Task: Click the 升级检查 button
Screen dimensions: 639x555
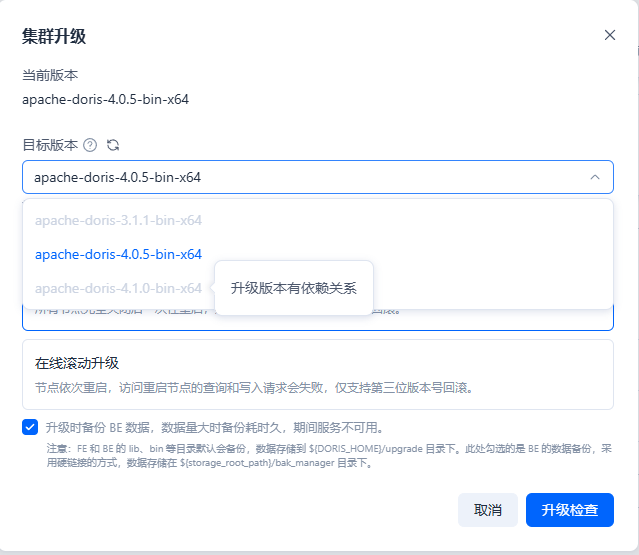Action: tap(570, 510)
